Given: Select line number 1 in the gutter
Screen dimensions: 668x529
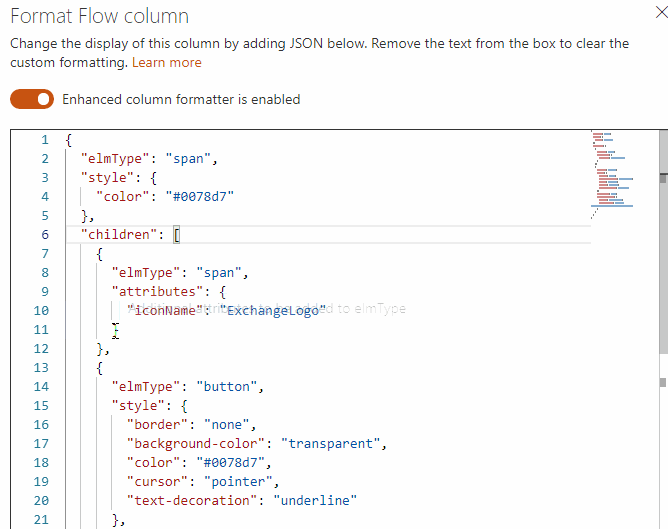Looking at the screenshot, I should [45, 139].
